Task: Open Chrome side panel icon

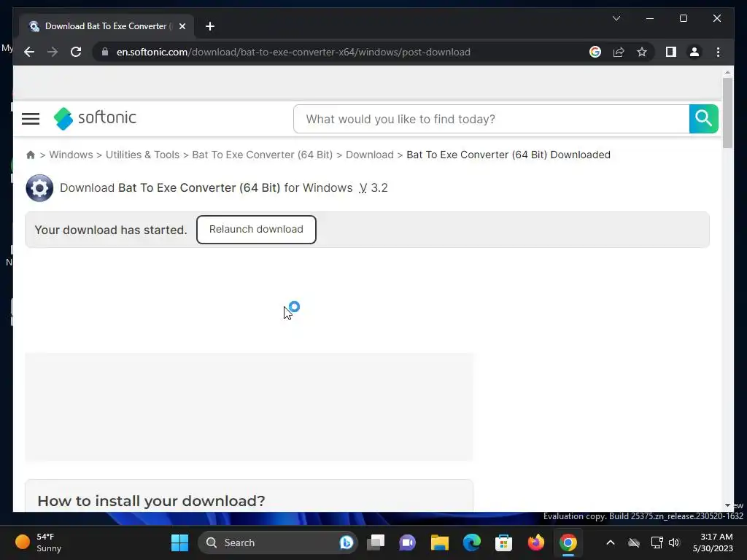Action: (671, 52)
